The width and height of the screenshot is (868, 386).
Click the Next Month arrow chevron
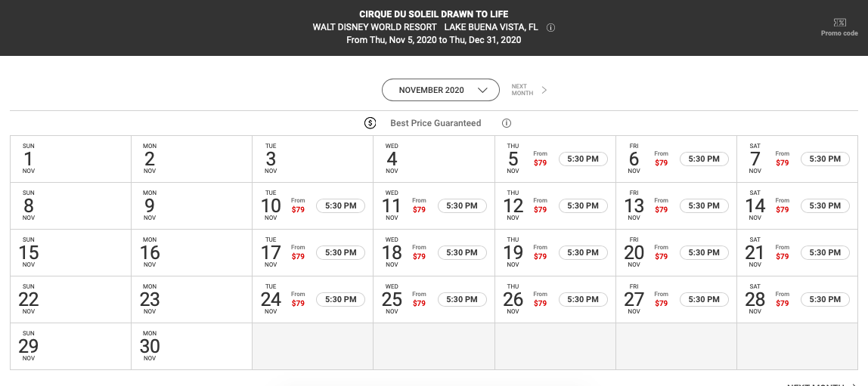click(544, 90)
